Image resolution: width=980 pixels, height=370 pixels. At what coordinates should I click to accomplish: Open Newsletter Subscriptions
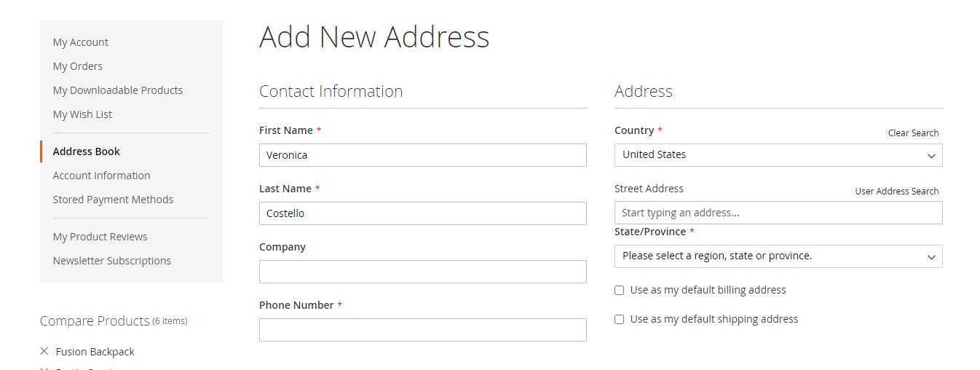click(x=112, y=261)
